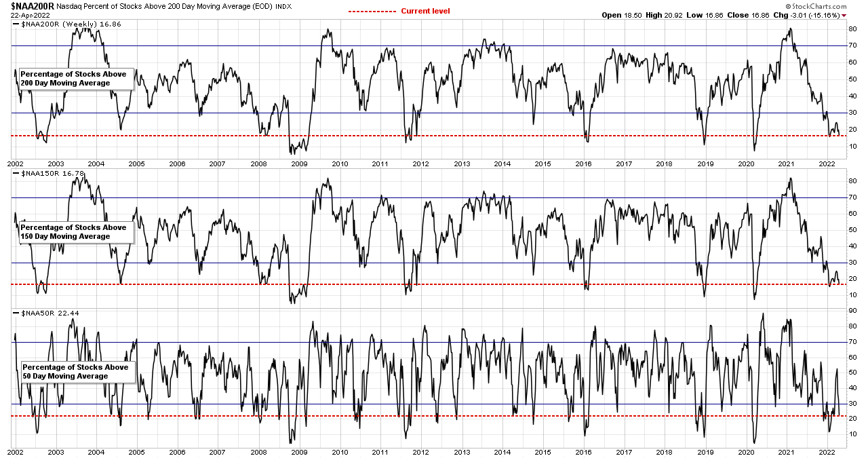Click the red 'Current level' legend label
Image resolution: width=868 pixels, height=458 pixels.
[425, 11]
